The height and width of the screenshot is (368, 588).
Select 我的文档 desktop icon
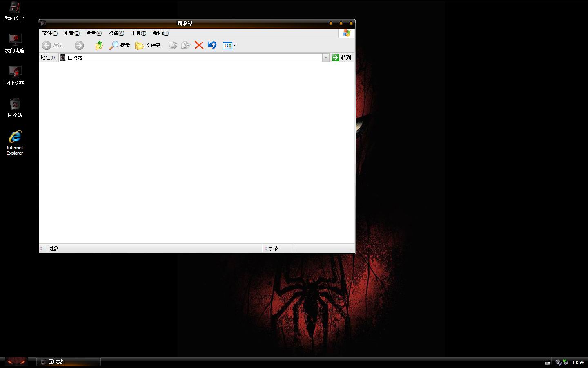[x=15, y=11]
